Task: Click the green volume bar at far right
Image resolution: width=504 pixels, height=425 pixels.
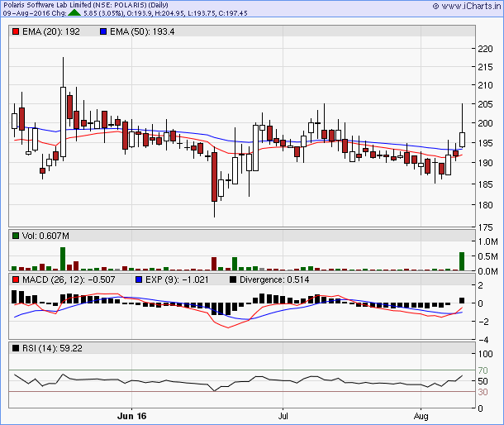Action: click(x=462, y=261)
